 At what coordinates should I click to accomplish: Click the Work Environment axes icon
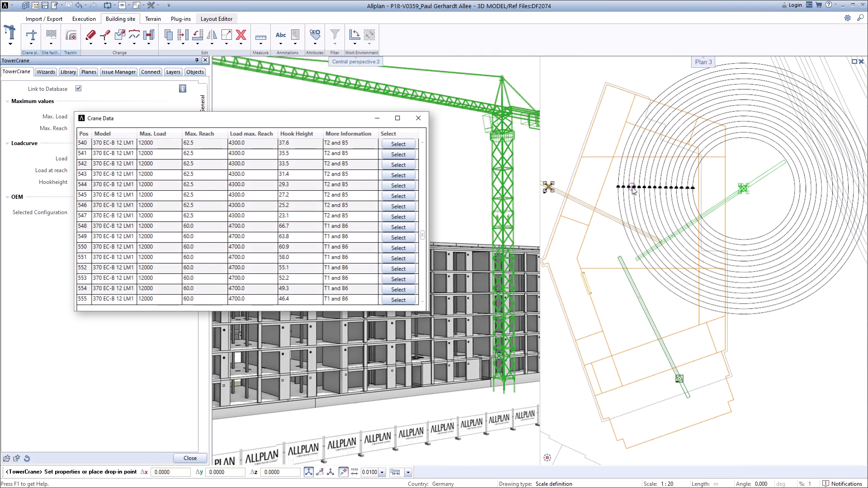pyautogui.click(x=355, y=35)
